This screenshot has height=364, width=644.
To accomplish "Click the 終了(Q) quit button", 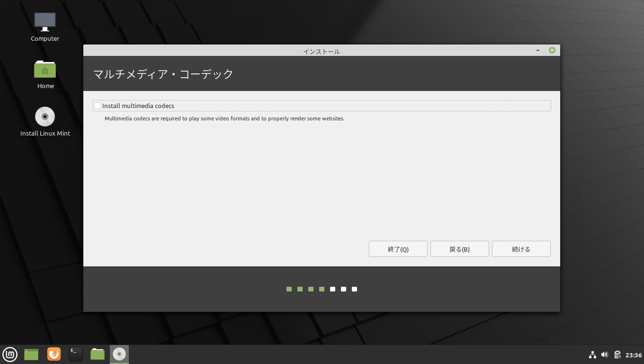I will [398, 249].
